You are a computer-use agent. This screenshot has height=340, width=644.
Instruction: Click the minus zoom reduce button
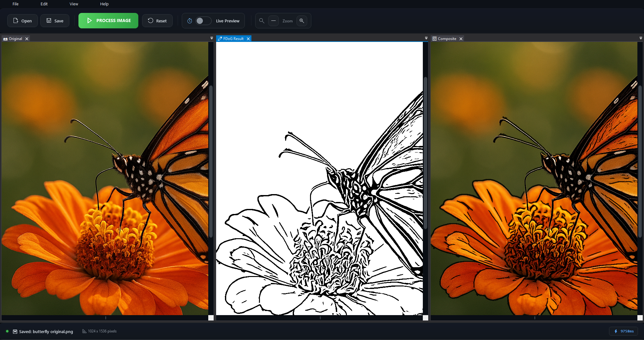coord(273,21)
